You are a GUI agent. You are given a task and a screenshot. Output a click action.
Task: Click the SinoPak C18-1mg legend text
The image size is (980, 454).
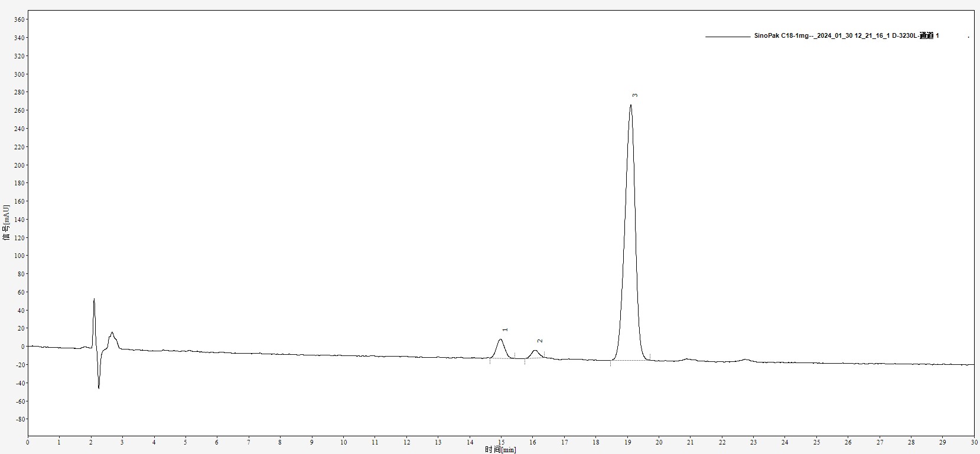tap(846, 36)
